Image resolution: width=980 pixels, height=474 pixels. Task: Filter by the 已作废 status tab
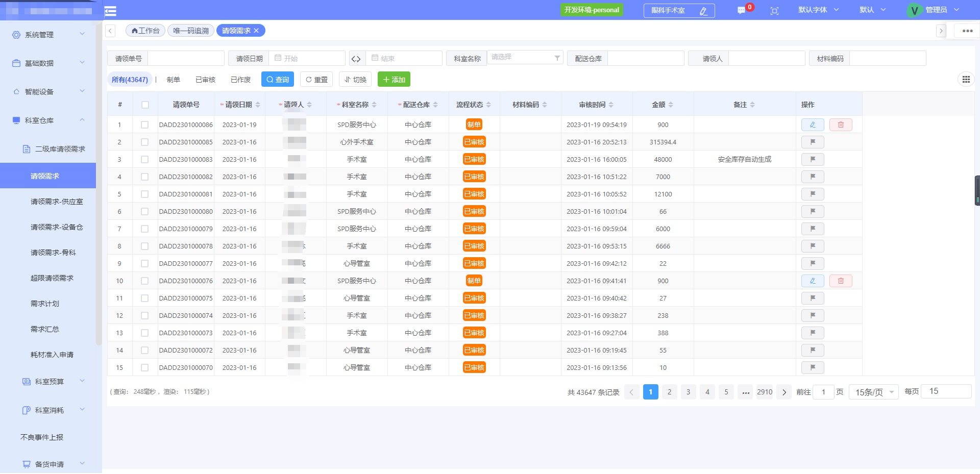(x=240, y=80)
